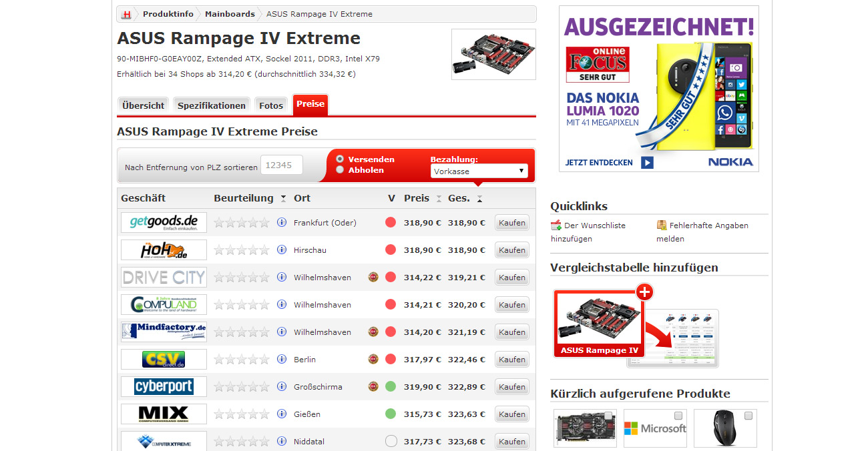Sort by Beurteilung column arrow
The image size is (868, 451).
pos(283,199)
